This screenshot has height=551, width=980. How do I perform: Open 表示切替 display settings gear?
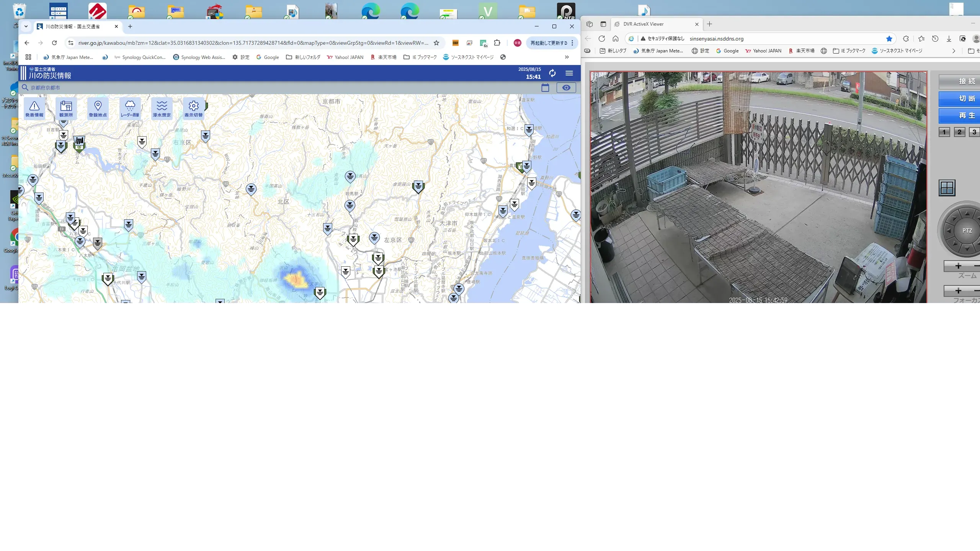tap(194, 108)
